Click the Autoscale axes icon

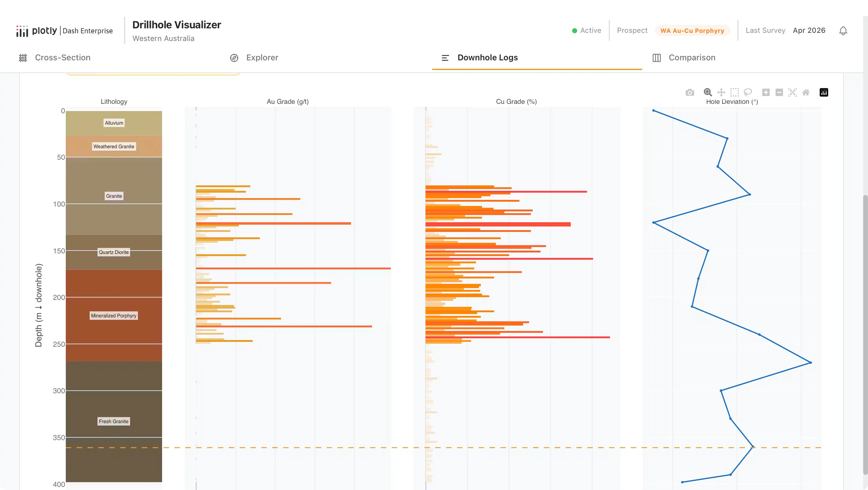(x=793, y=92)
